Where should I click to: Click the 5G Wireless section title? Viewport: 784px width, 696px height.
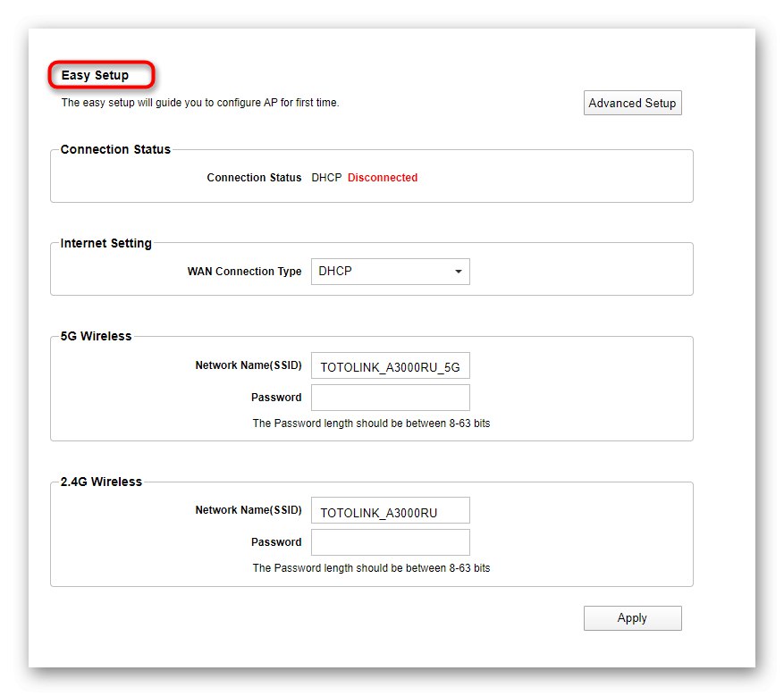(x=96, y=336)
